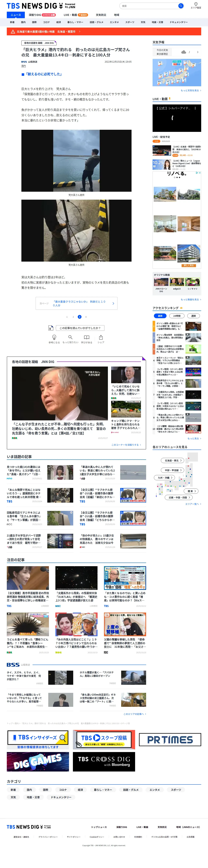Open the JNNドローンDIG video thumbnail

161,282
